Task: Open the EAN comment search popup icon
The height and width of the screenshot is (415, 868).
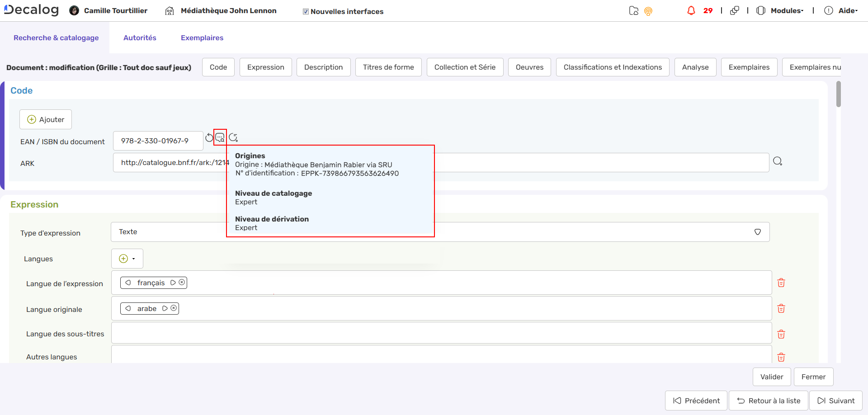Action: (x=220, y=137)
